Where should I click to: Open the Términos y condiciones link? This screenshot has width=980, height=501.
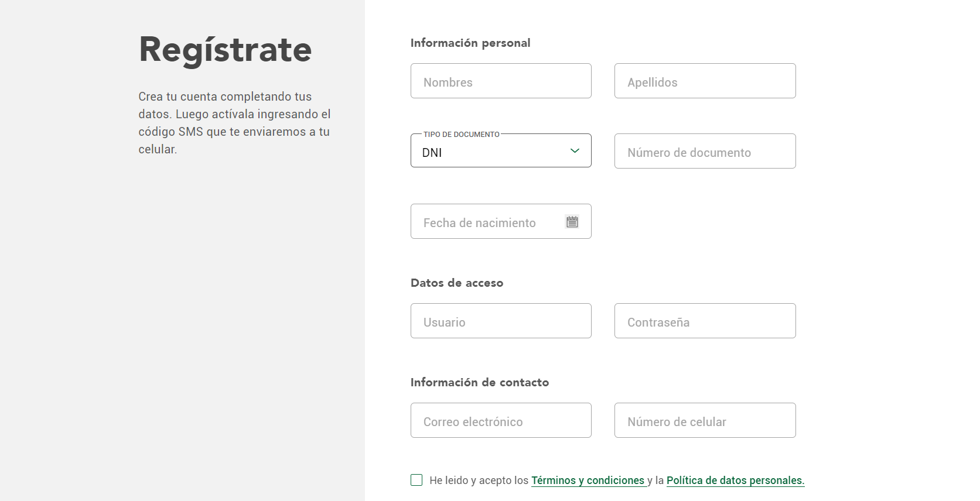click(588, 481)
